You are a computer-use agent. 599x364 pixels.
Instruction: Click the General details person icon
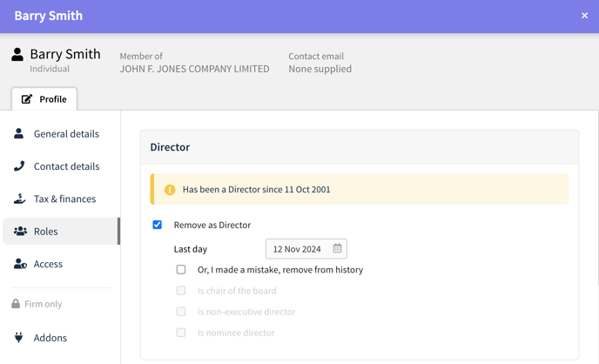[19, 133]
